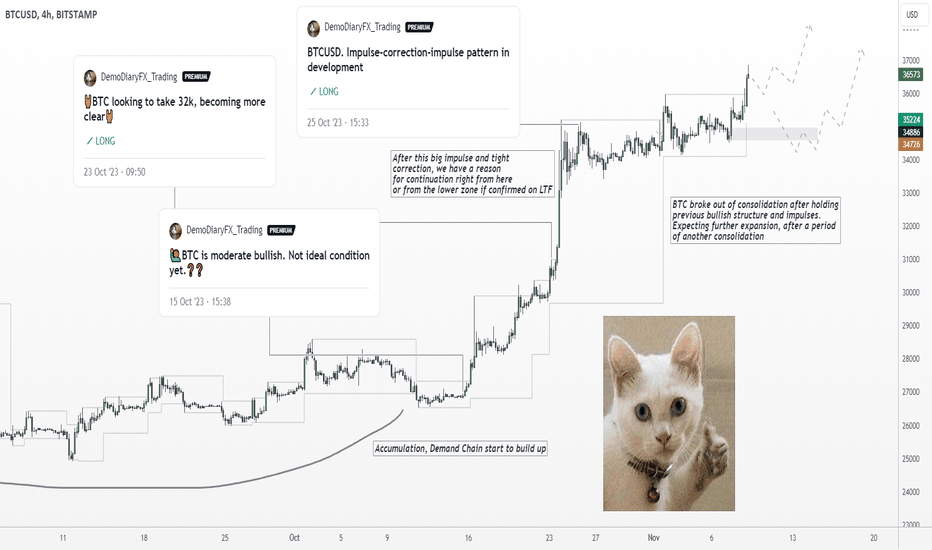The width and height of the screenshot is (932, 550).
Task: Click the BTCUSD, 4h, BITSTAMP symbol title
Action: pos(51,14)
